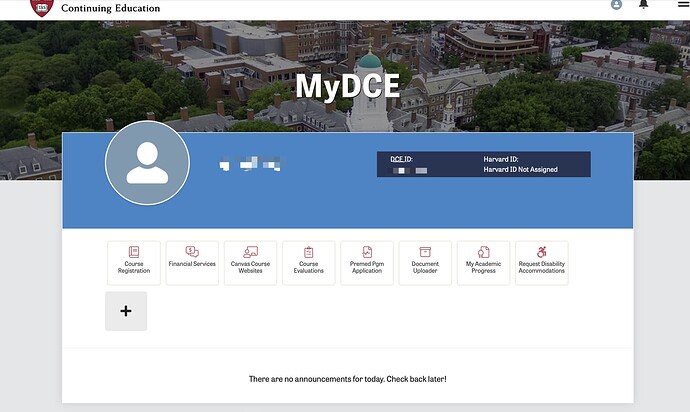The image size is (690, 412).
Task: Open the Financial Services tile
Action: click(x=192, y=262)
